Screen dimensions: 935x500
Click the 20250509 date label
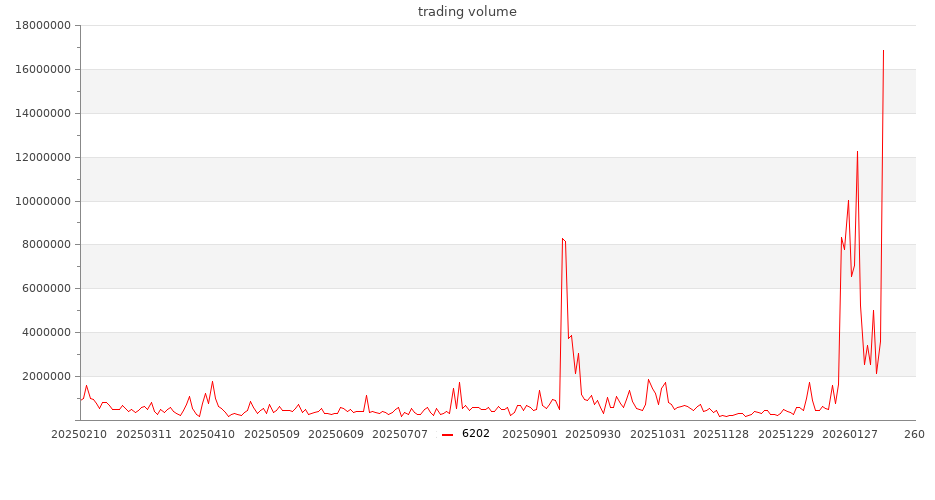point(272,434)
